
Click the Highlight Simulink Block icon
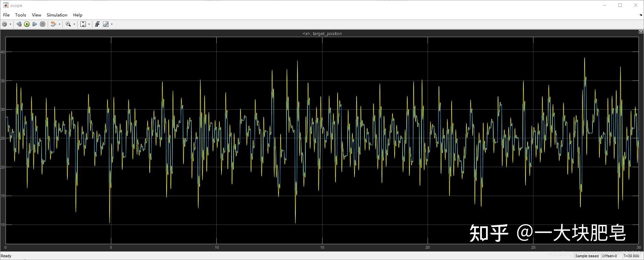[53, 24]
